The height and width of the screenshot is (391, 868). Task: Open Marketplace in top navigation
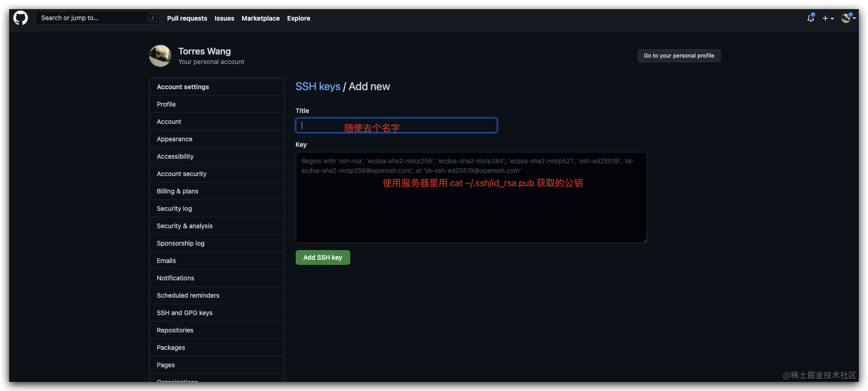pyautogui.click(x=260, y=18)
